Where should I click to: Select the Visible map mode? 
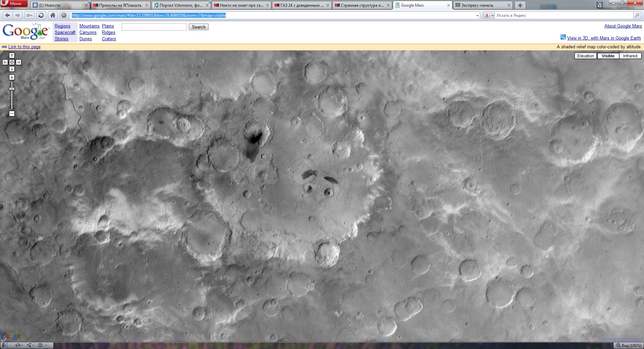coord(608,56)
